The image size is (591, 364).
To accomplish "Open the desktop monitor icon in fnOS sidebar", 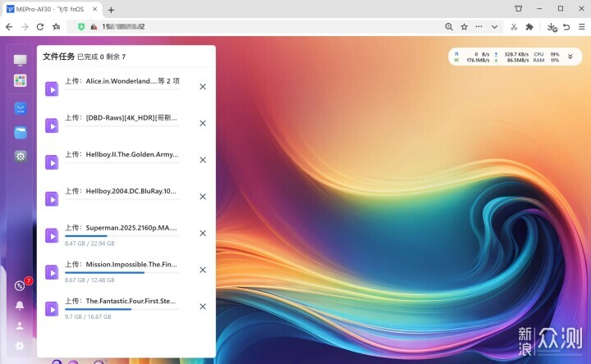I will (20, 60).
